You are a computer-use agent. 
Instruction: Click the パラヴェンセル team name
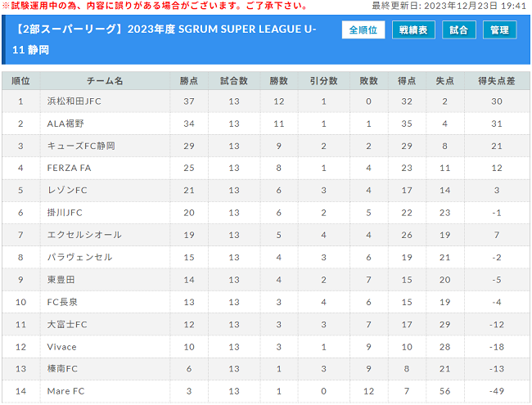[79, 257]
